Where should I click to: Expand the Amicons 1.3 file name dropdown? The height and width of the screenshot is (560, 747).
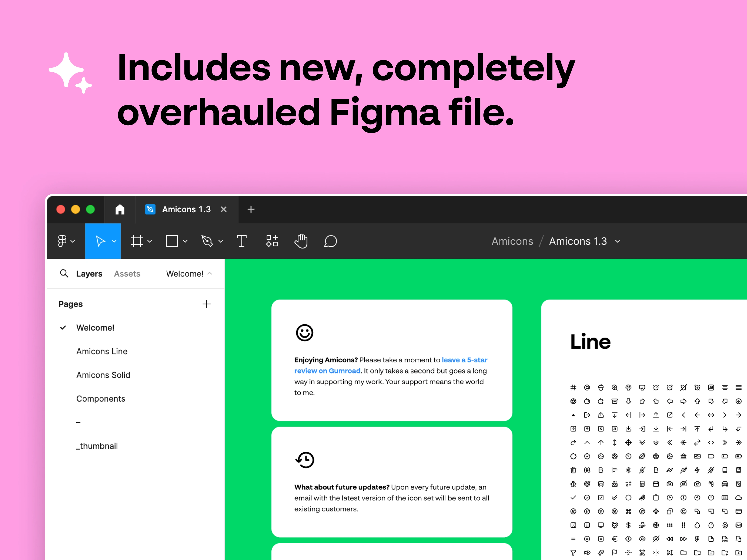[x=618, y=241]
